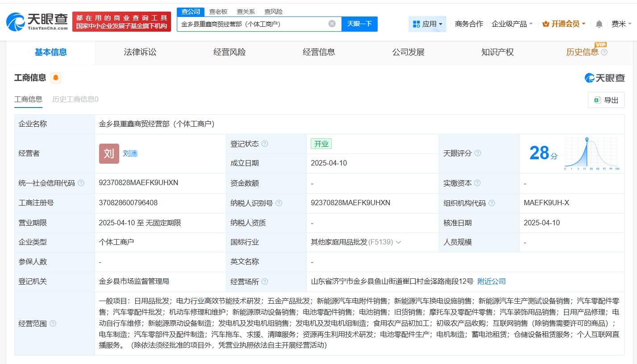Switch to 查老板 search tab
The width and height of the screenshot is (637, 364).
coord(218,12)
